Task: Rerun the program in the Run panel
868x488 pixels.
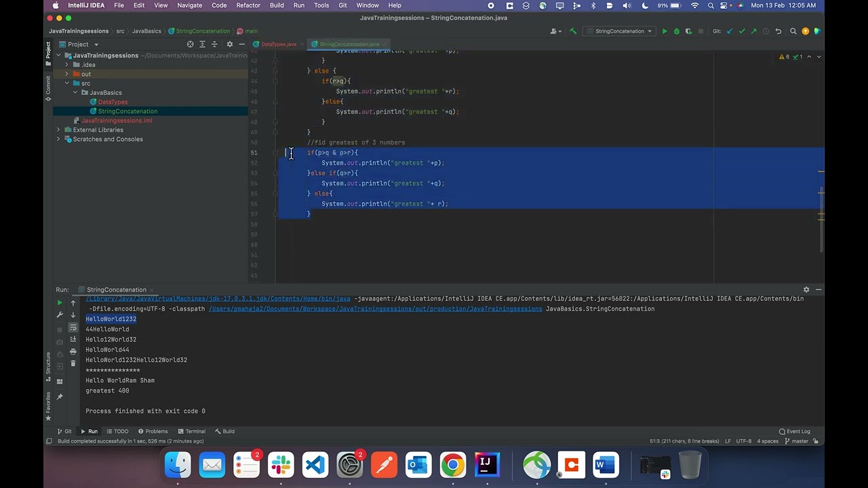Action: [60, 303]
